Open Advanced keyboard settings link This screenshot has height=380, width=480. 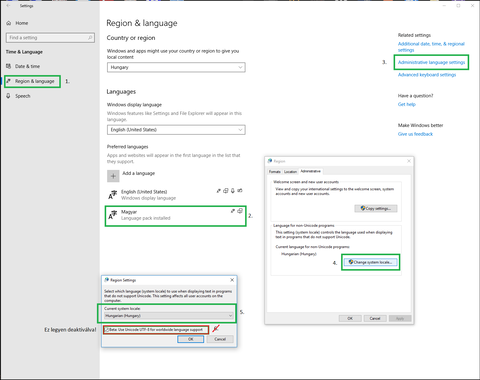point(427,75)
